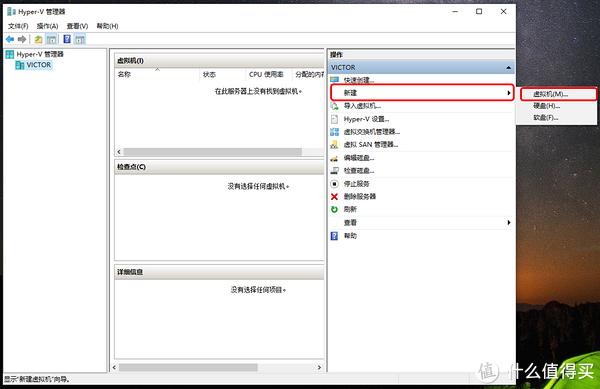Open 虚拟交换机管理器 icon in actions
600x389 pixels.
[x=334, y=132]
